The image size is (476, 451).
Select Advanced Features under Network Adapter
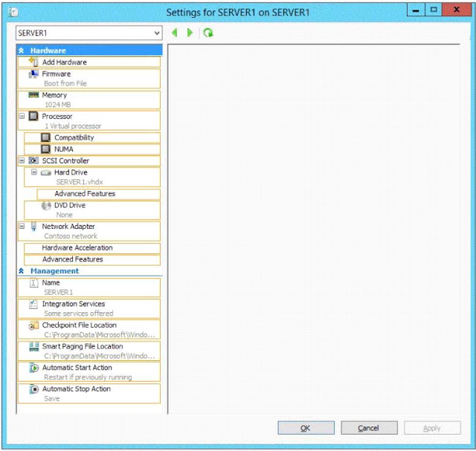tap(92, 259)
